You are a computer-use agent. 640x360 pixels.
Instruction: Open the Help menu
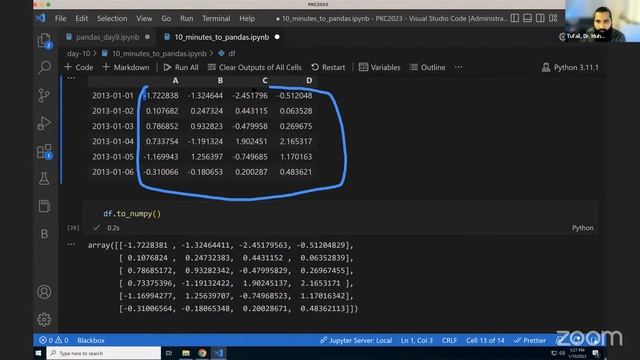tap(247, 18)
